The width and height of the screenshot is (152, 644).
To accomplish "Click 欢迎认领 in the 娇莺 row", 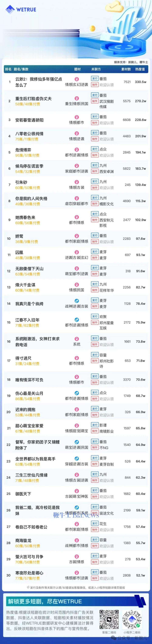I will click(107, 242).
